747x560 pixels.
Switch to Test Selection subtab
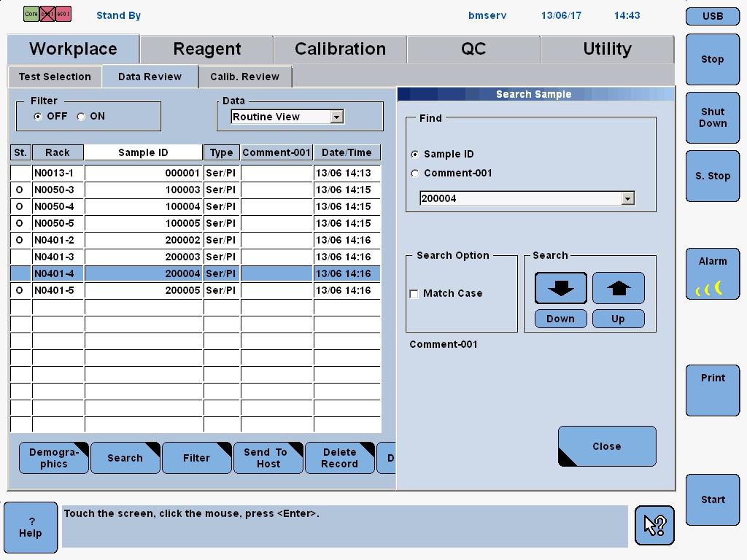55,77
